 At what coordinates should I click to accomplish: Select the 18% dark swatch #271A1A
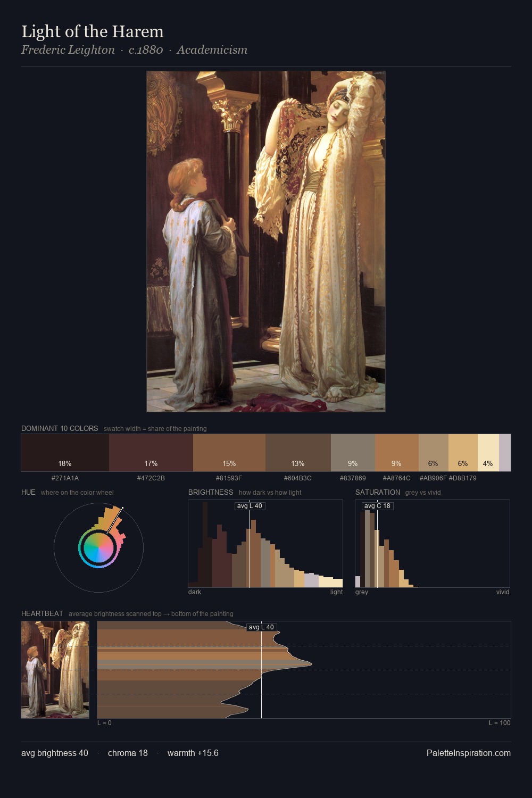[65, 453]
